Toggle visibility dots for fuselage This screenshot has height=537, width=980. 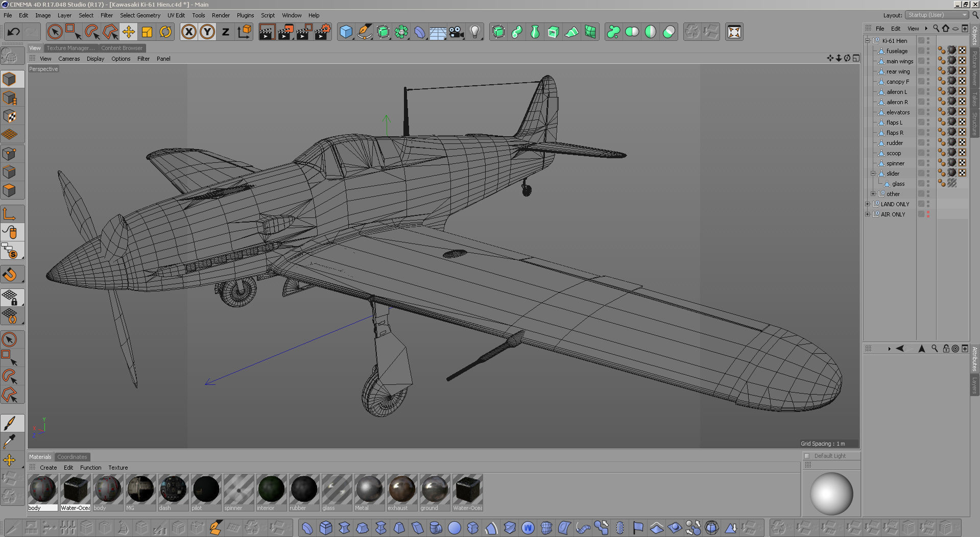928,51
